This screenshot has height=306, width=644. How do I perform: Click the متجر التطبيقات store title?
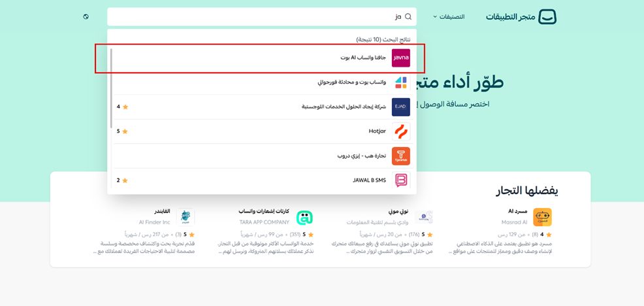511,17
